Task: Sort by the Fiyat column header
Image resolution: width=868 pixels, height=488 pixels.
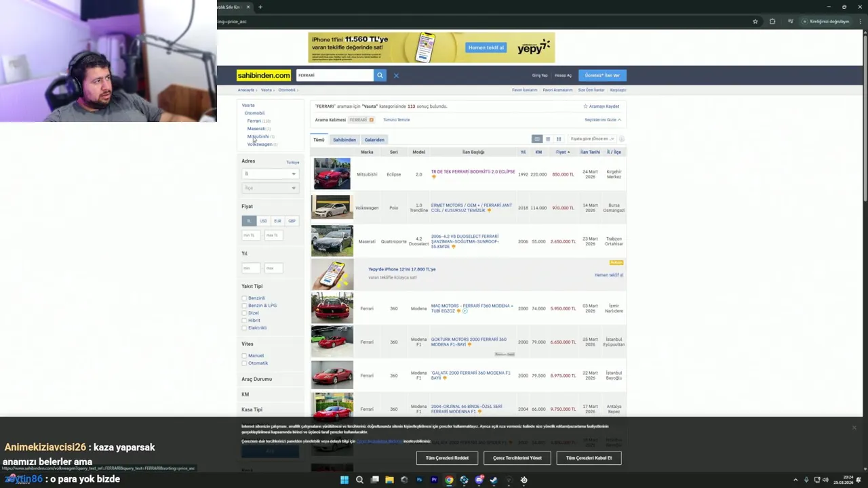Action: 562,152
